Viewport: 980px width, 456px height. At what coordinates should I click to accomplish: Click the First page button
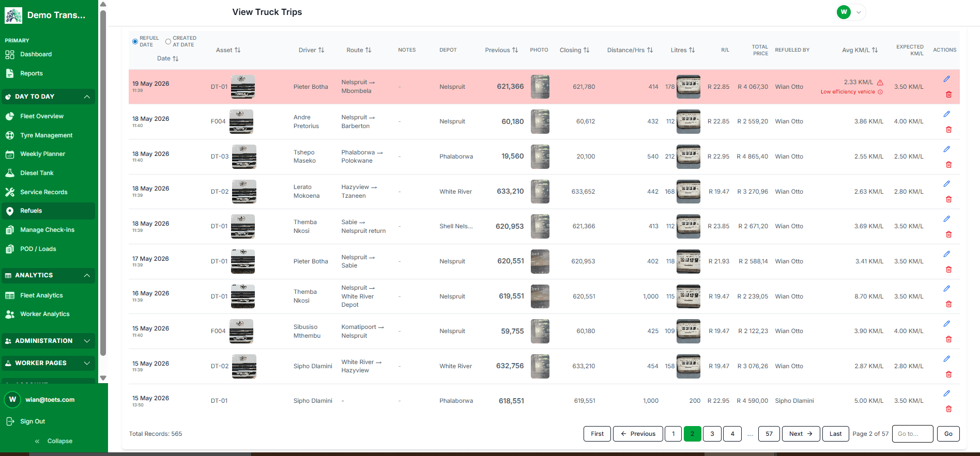[x=597, y=434]
